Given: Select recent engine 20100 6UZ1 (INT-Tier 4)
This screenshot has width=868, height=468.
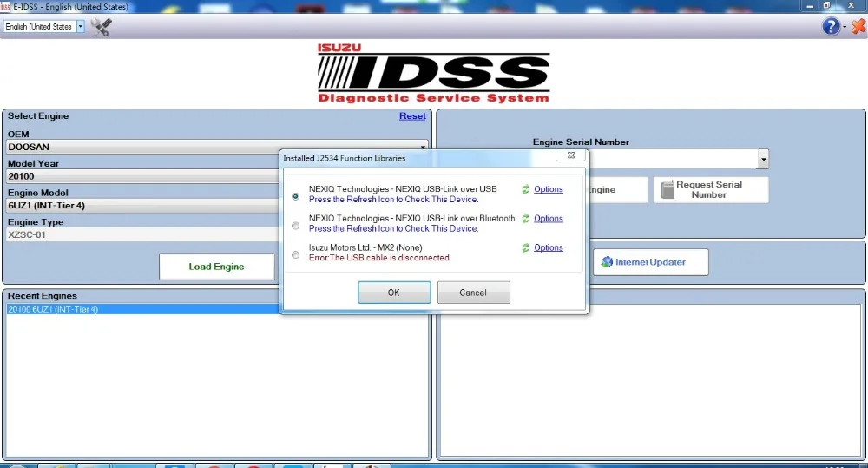Looking at the screenshot, I should [144, 310].
